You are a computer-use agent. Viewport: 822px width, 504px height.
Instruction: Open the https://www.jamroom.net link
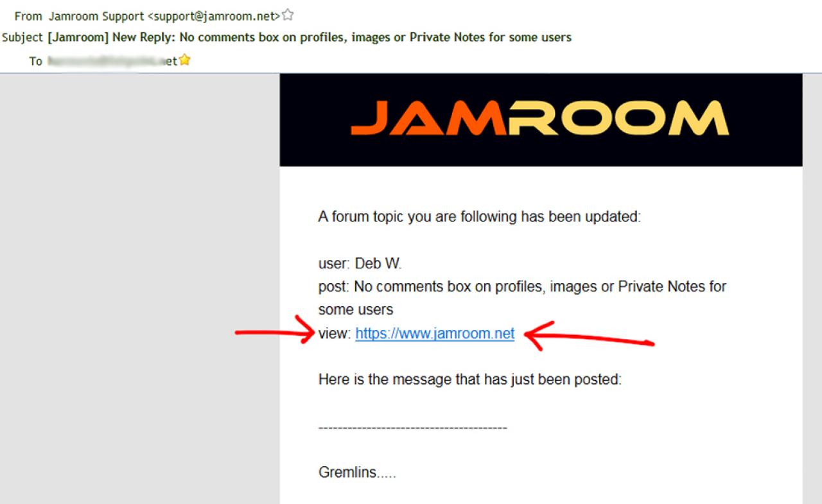(x=435, y=334)
